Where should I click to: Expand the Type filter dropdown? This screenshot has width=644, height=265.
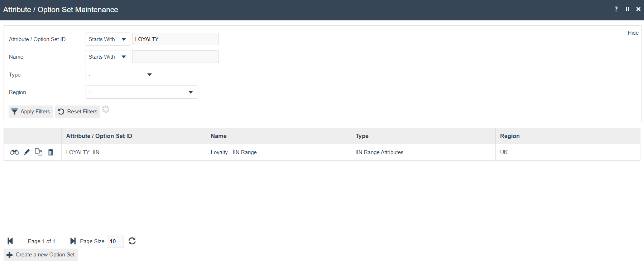pos(121,75)
